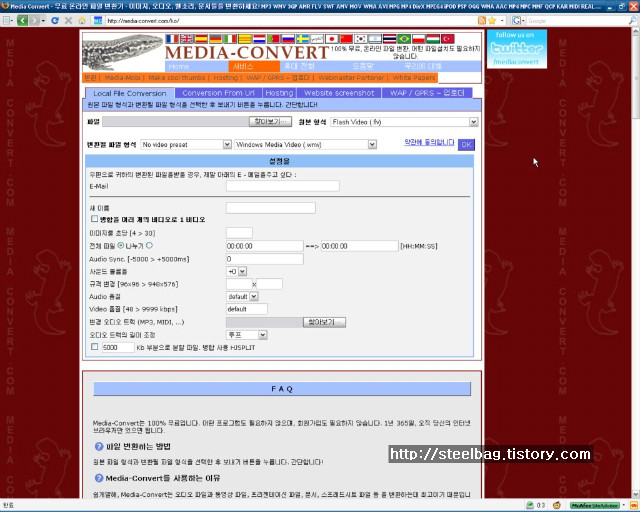Viewport: 640px width, 512px height.
Task: Click the Swedish flag icon
Action: tap(302, 39)
